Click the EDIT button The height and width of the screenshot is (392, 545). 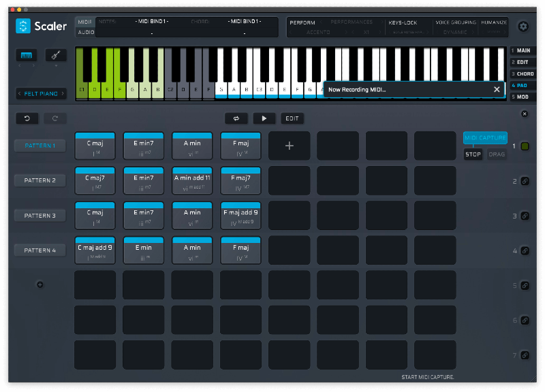click(x=292, y=118)
